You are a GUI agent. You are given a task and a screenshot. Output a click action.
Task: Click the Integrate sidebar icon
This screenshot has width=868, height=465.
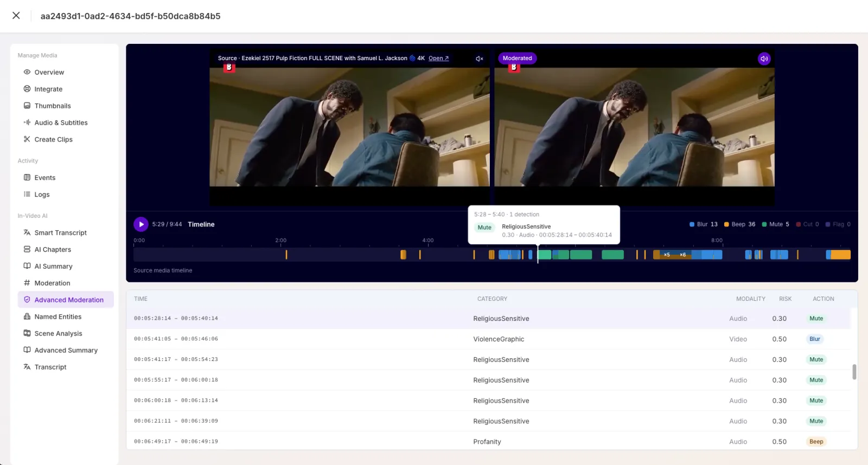coord(27,89)
